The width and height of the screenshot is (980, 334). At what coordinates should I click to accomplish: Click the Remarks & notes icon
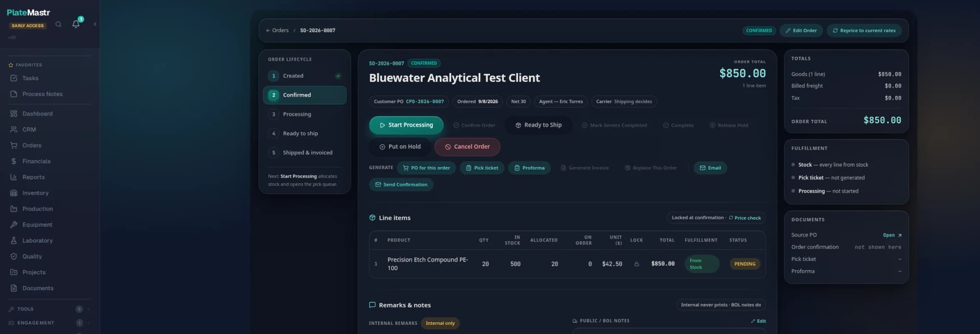[372, 305]
